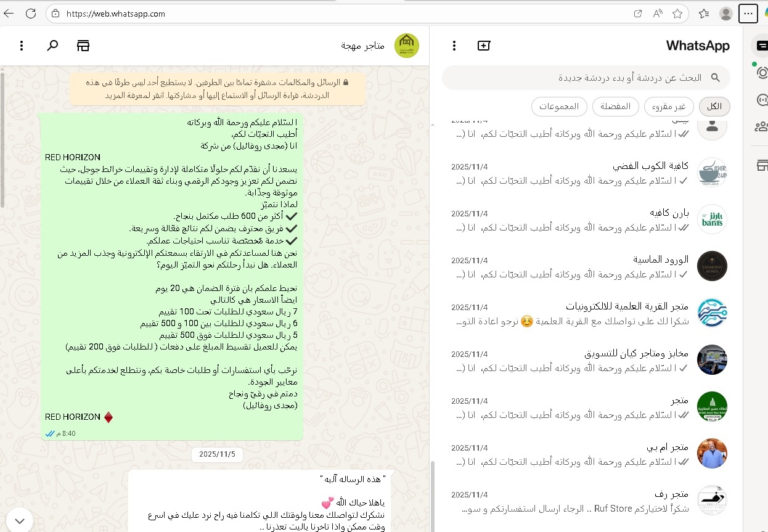Open search within the متاجر مهجة conversation
The width and height of the screenshot is (768, 532).
(x=52, y=45)
